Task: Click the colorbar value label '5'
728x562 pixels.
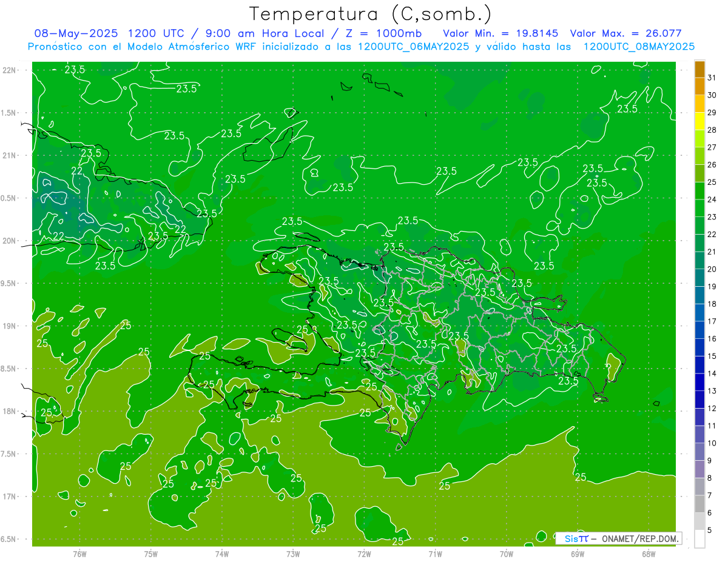Action: [710, 531]
